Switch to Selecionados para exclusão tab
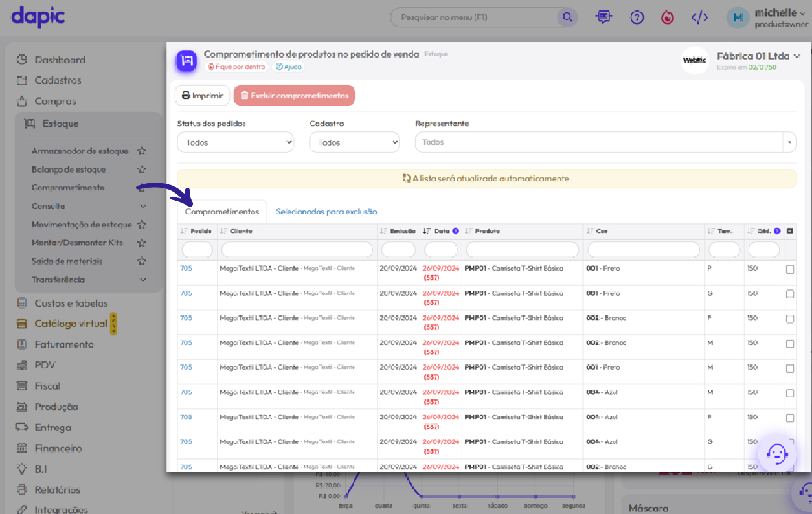This screenshot has width=812, height=514. pos(326,212)
